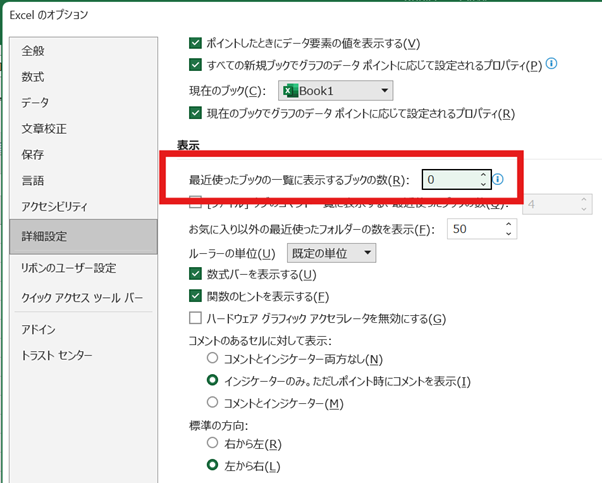Select 右から左 direction radio button
Image resolution: width=602 pixels, height=483 pixels.
tap(212, 443)
